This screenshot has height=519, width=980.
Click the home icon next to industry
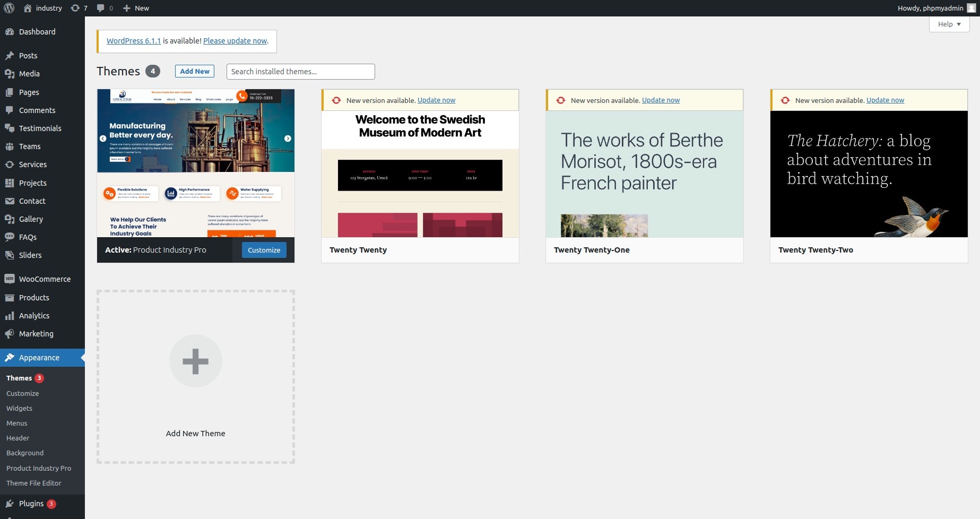click(28, 8)
